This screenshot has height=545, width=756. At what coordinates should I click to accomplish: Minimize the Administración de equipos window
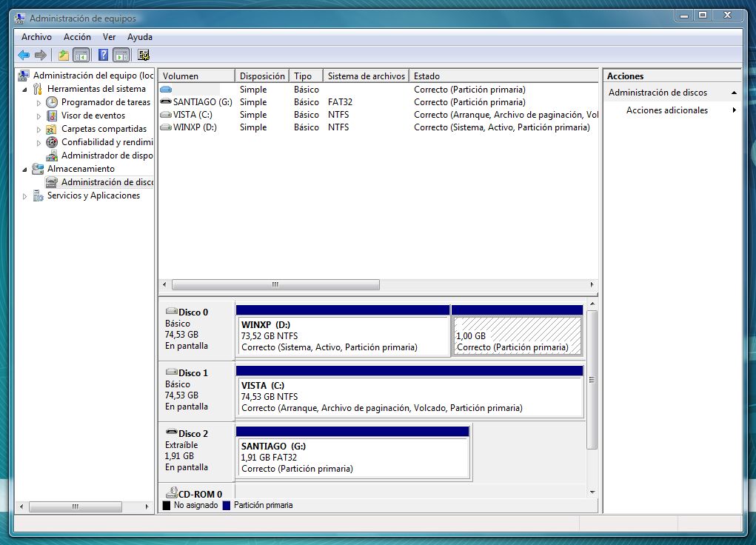[x=684, y=16]
